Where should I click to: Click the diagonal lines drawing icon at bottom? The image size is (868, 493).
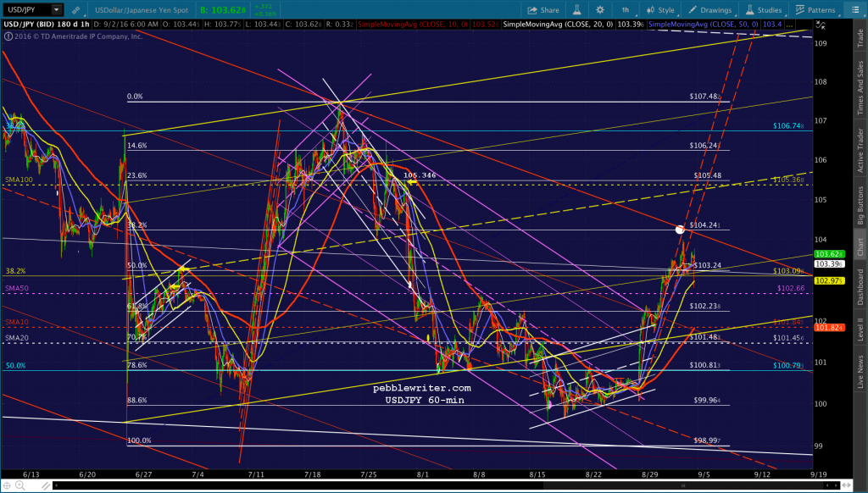point(46,486)
